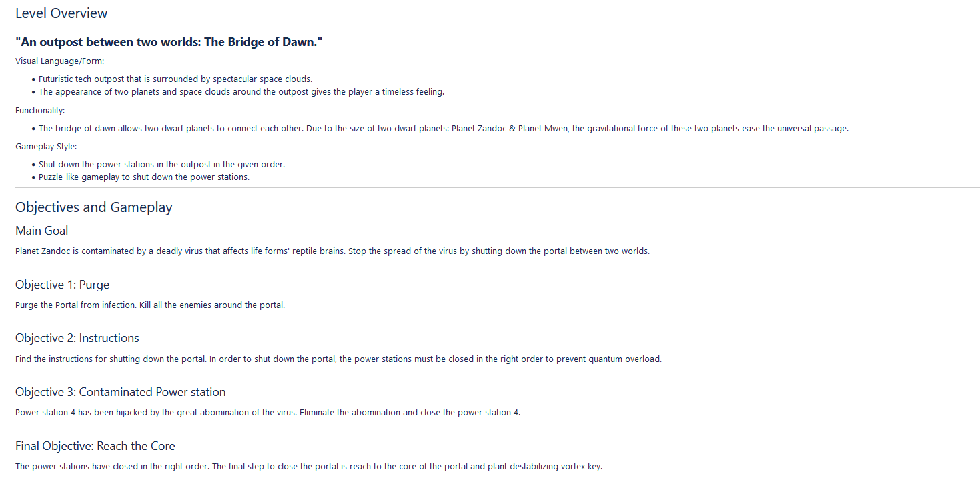Click the Final Objective: Reach the Core heading

(95, 446)
